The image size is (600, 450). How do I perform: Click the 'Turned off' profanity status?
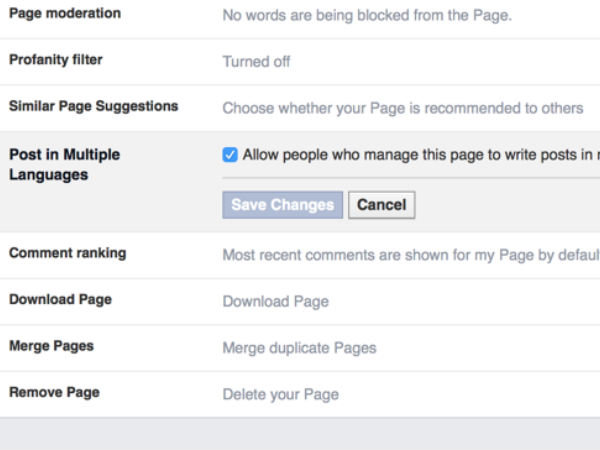coord(256,61)
